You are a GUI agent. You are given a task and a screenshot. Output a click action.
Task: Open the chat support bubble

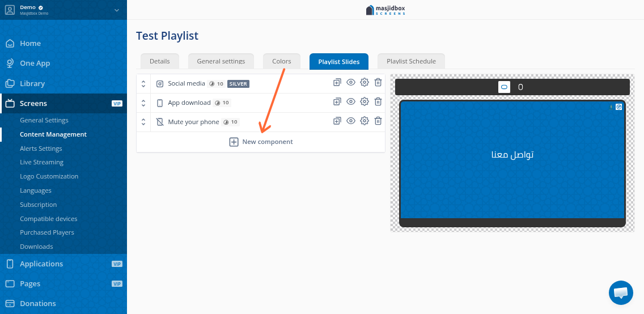[621, 292]
